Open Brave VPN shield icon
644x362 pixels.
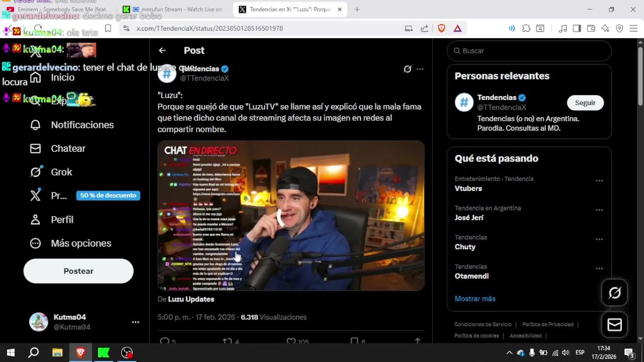point(619,29)
